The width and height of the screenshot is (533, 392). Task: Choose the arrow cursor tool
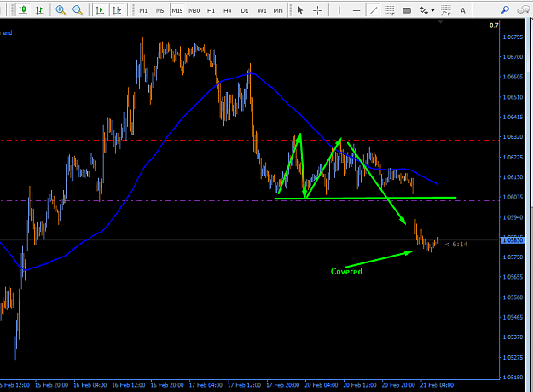tap(300, 10)
